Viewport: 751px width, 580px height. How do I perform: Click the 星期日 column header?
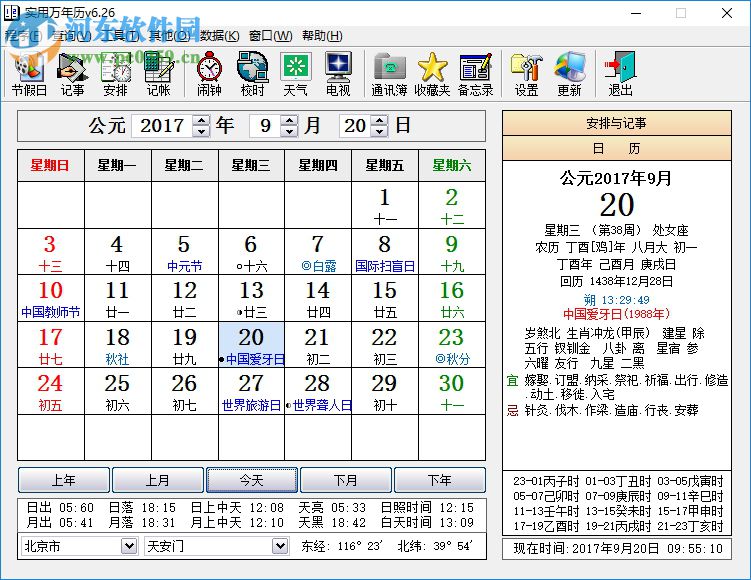(x=50, y=166)
